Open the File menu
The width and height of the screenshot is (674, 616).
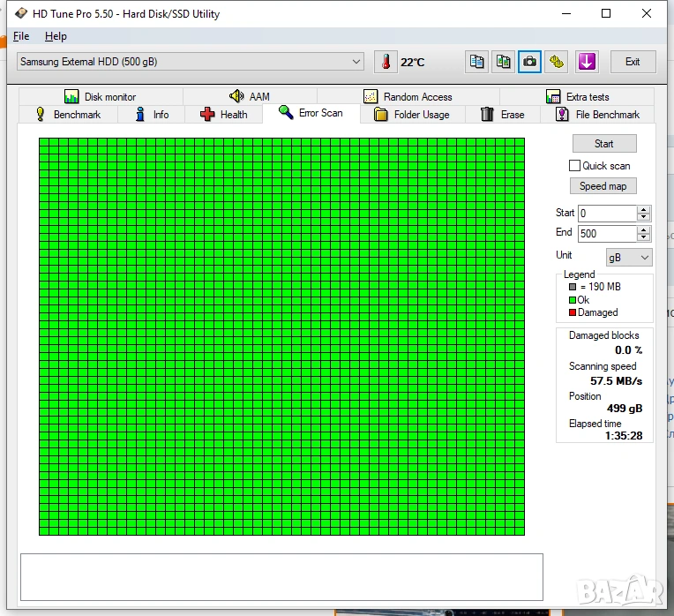coord(21,36)
